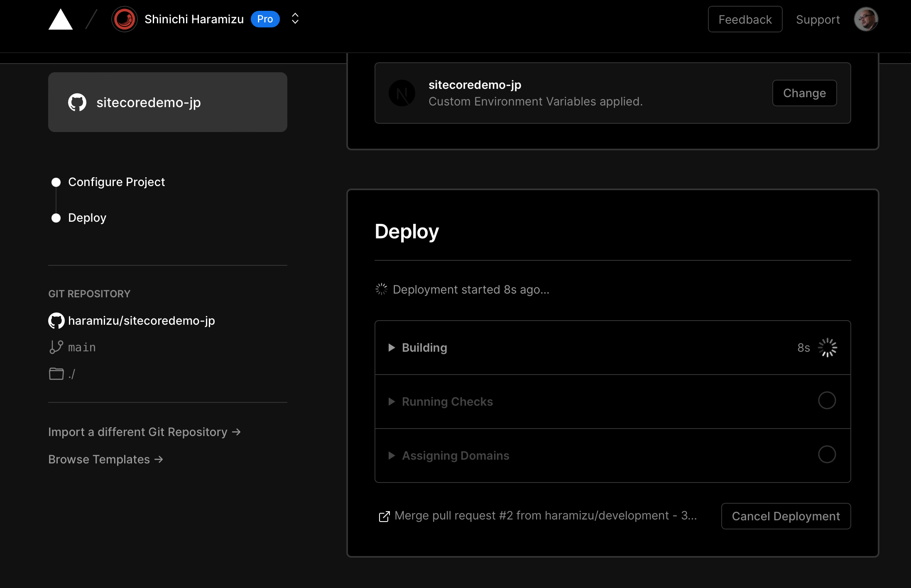The image size is (911, 588).
Task: Click the root directory folder icon
Action: point(56,374)
